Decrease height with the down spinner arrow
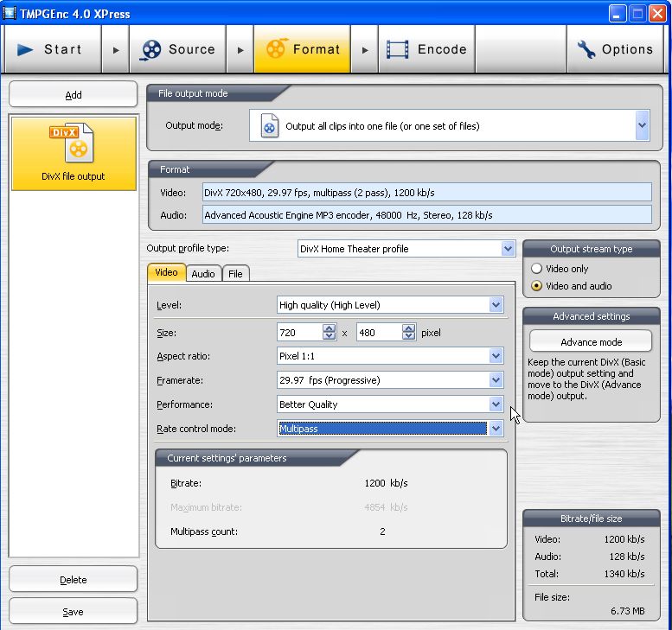 [x=409, y=337]
